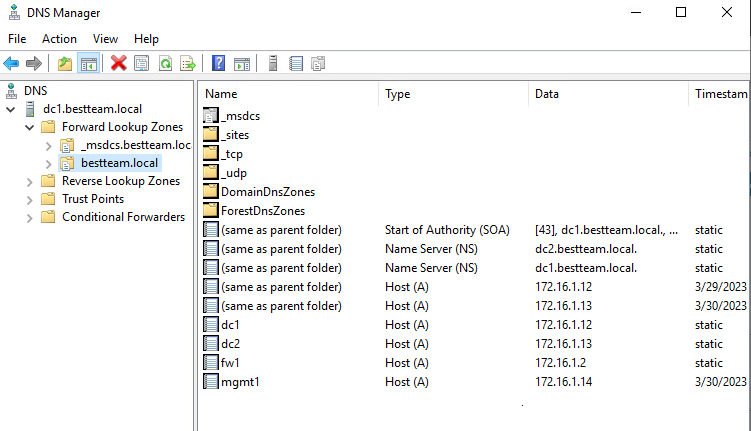
Task: Click the red Delete X icon
Action: (x=118, y=63)
